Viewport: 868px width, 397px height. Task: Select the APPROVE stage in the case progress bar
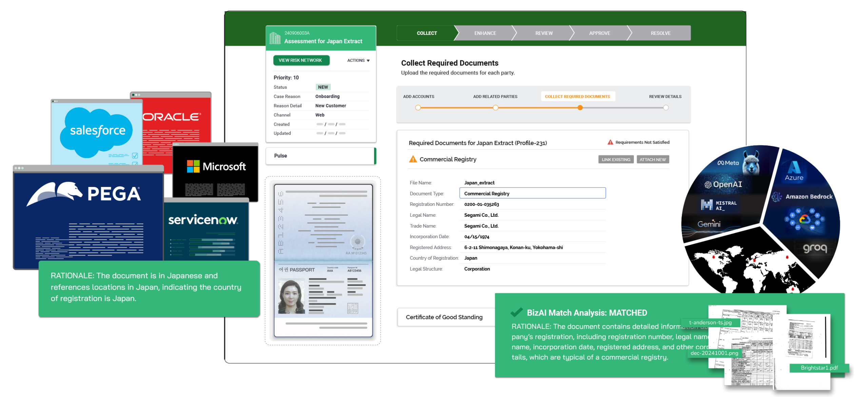pos(599,33)
